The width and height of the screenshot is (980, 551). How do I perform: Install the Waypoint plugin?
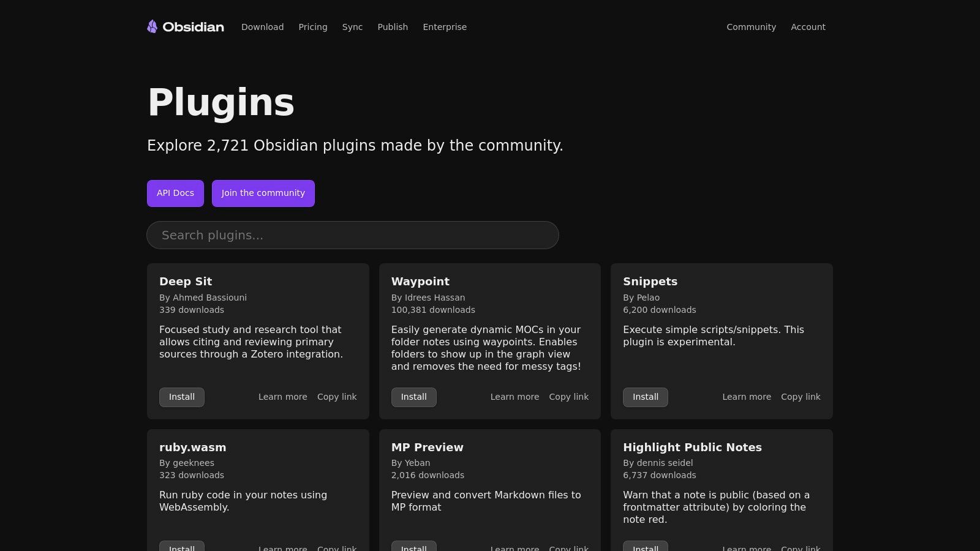pyautogui.click(x=413, y=397)
